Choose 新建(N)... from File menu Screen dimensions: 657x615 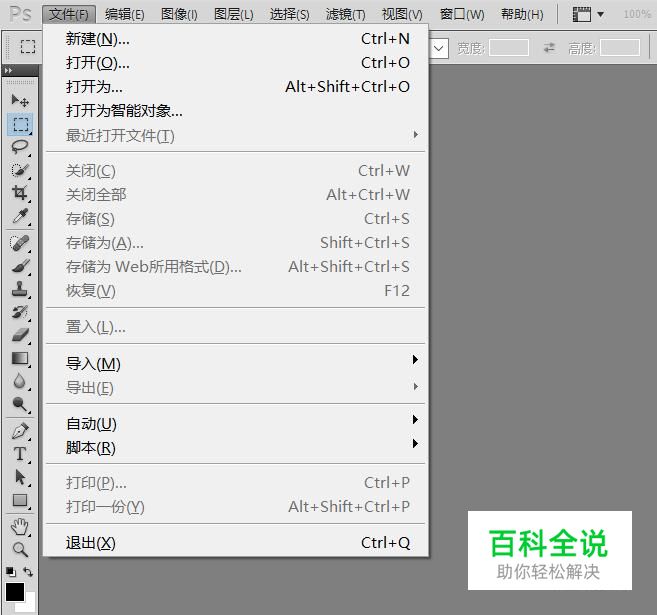tap(237, 39)
